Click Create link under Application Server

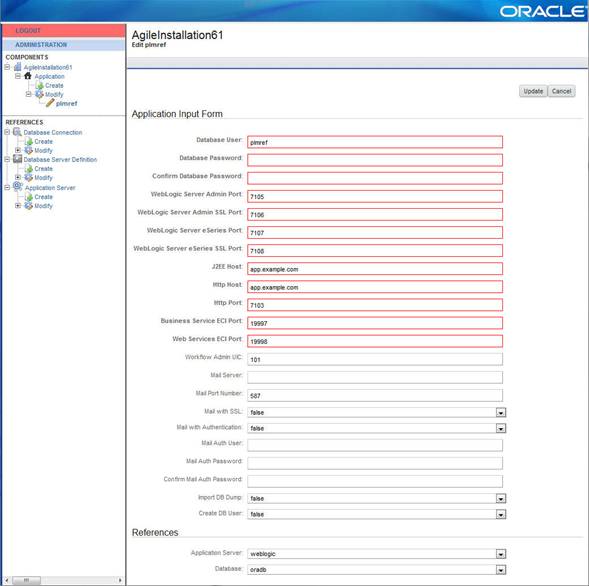click(x=44, y=197)
